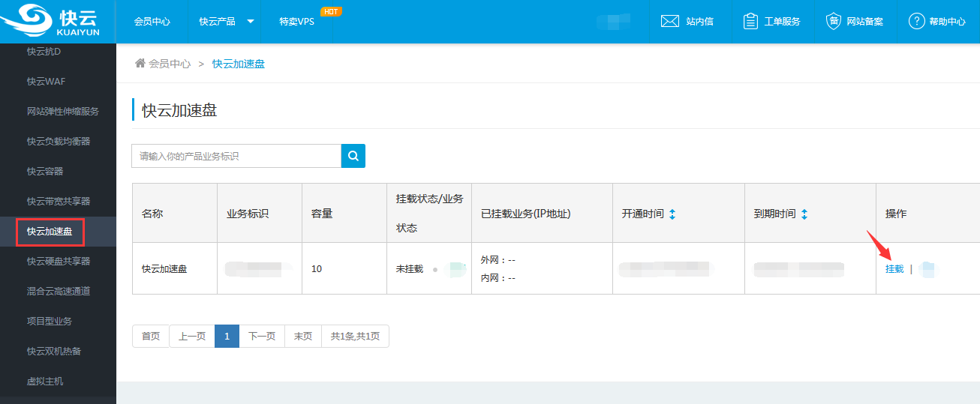Open 快云负载均衡器 in the sidebar
Viewport: 980px width, 404px height.
click(x=59, y=142)
